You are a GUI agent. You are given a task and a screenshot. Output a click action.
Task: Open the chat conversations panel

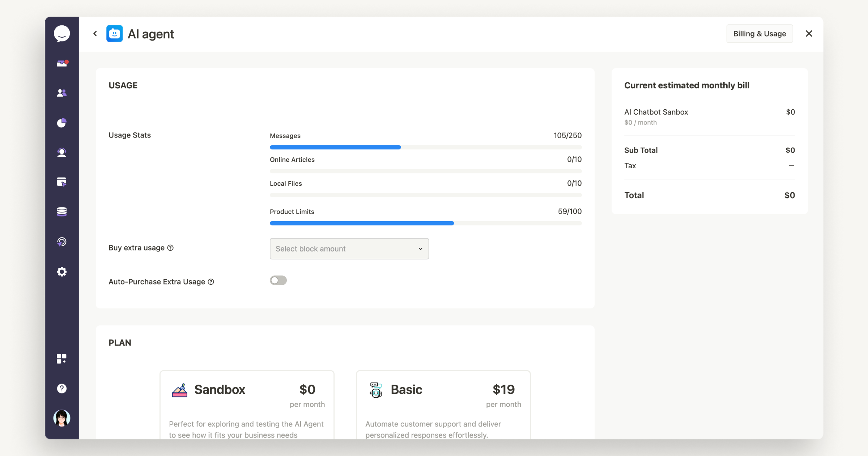(61, 33)
